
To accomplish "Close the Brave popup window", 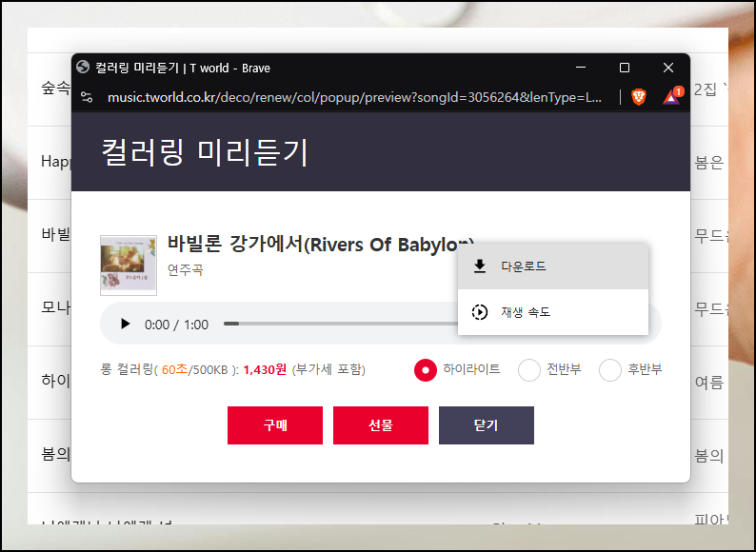I will [x=668, y=68].
